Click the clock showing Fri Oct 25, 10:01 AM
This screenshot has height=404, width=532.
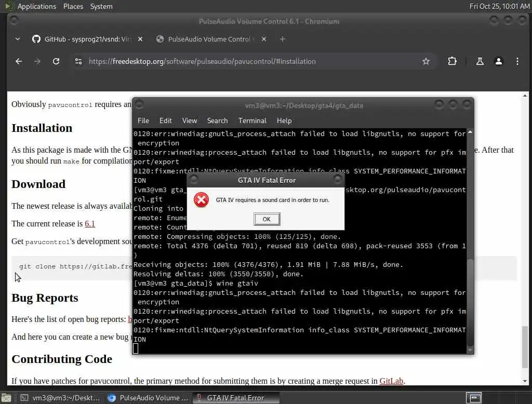pos(499,6)
